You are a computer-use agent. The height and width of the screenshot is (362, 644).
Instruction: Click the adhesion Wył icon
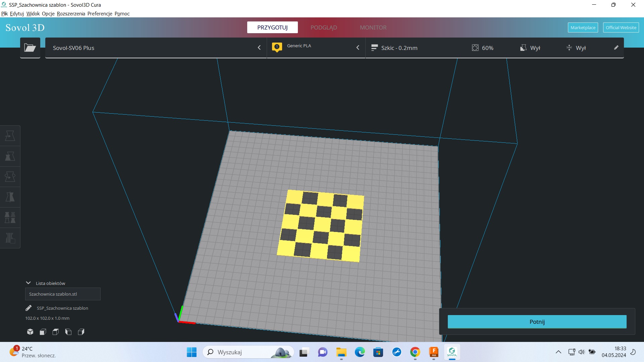[x=569, y=48]
